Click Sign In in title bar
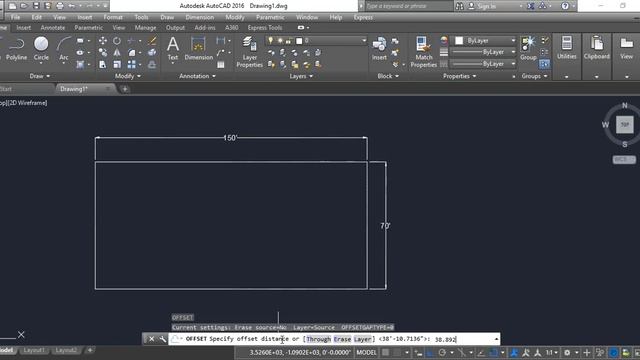The image size is (640, 360). 482,6
